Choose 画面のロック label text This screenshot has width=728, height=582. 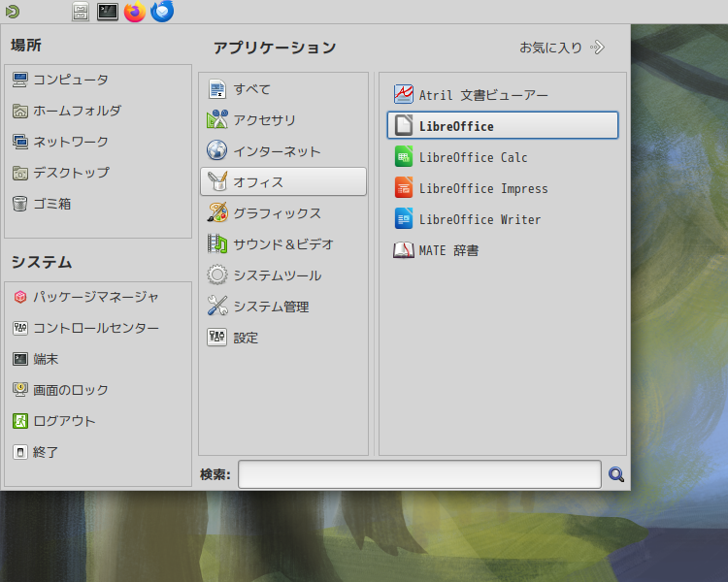(x=71, y=390)
